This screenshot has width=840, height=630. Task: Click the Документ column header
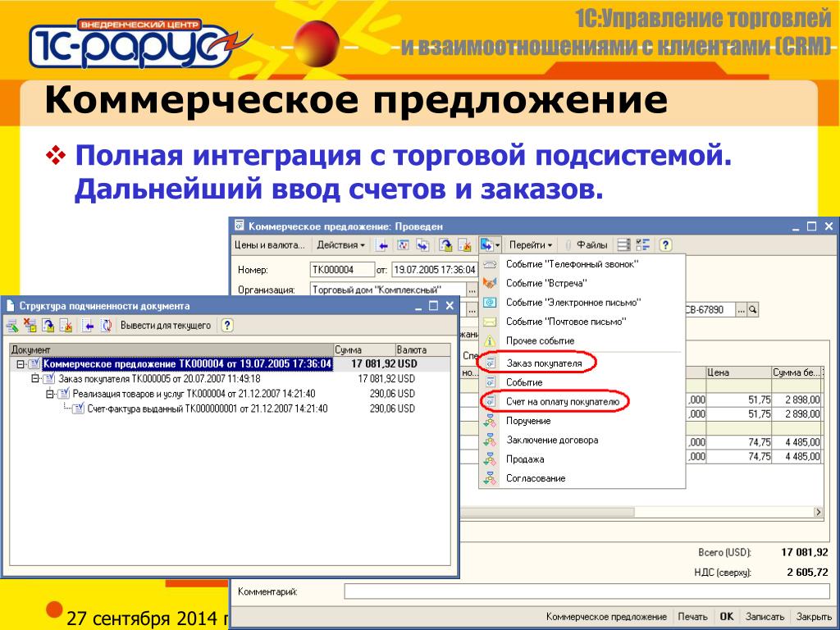[x=171, y=349]
